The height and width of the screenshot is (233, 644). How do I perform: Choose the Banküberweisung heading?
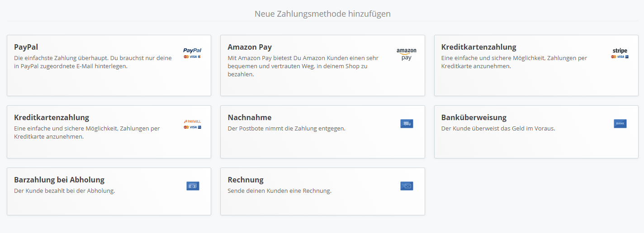tap(474, 117)
